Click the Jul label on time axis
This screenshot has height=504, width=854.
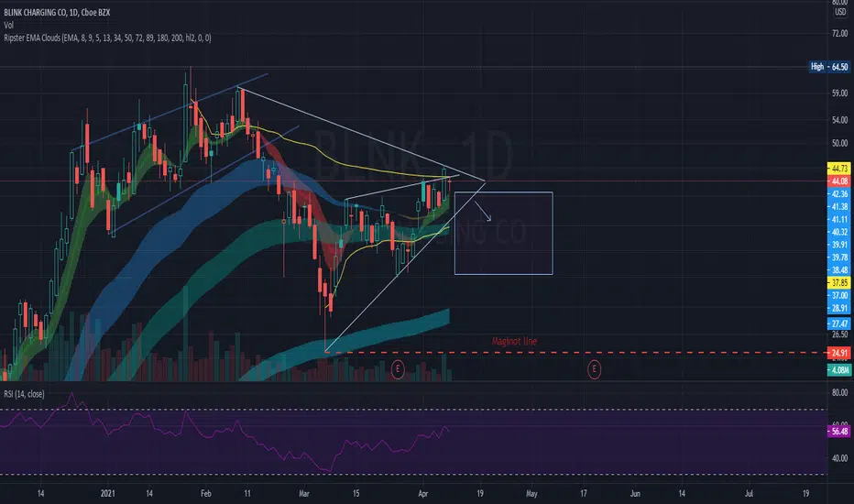click(749, 494)
